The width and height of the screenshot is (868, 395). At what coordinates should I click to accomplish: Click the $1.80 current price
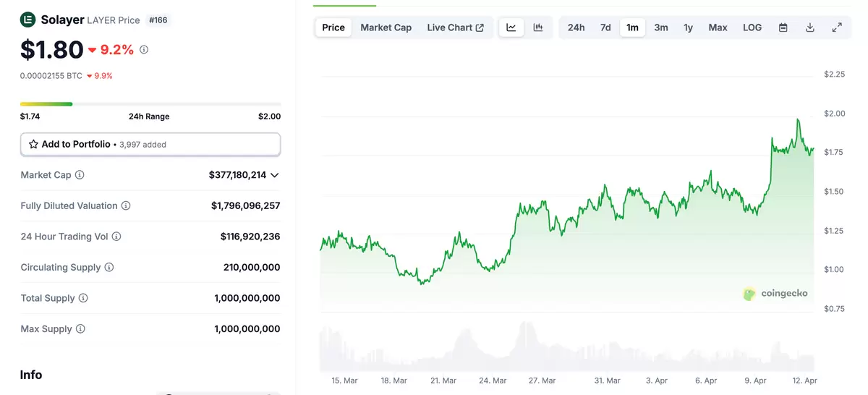point(52,49)
